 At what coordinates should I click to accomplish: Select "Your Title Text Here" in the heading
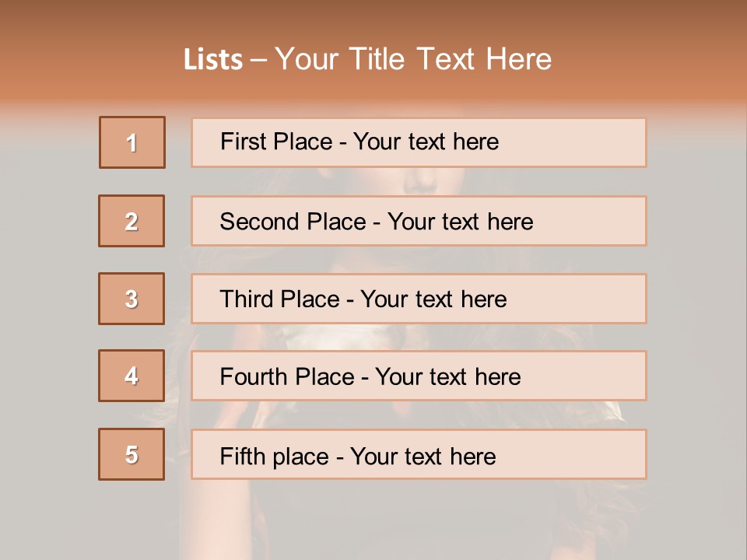click(x=413, y=59)
